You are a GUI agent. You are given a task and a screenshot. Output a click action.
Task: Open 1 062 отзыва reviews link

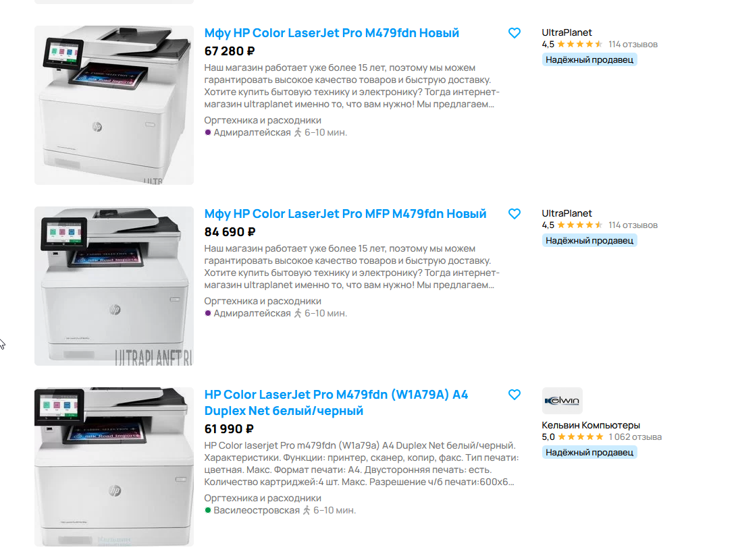click(635, 437)
